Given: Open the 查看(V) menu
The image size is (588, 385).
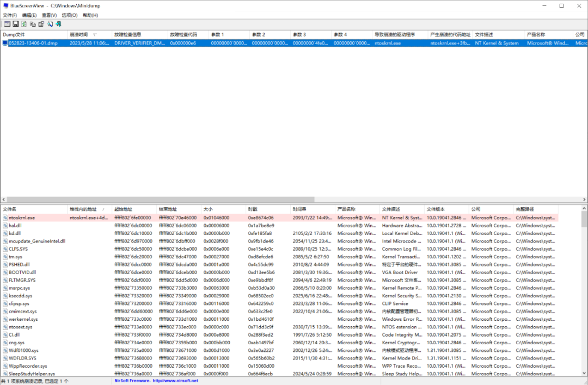Looking at the screenshot, I should click(x=50, y=15).
